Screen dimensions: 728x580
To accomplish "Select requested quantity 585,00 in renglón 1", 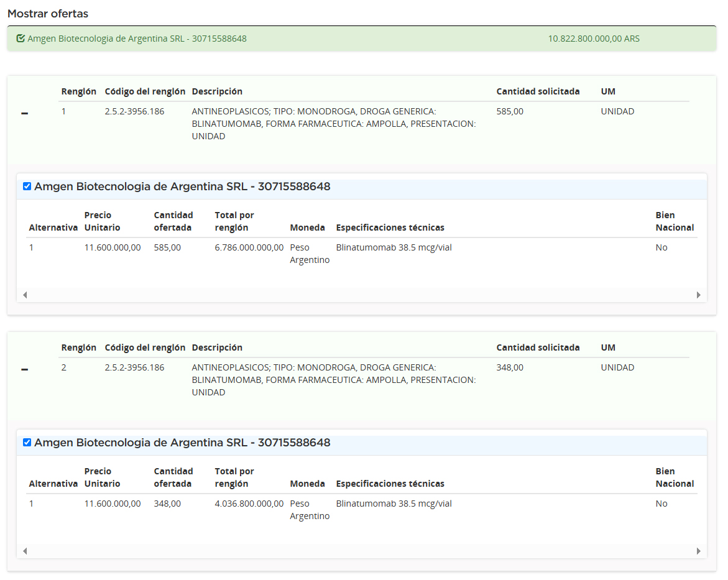I will tap(510, 111).
